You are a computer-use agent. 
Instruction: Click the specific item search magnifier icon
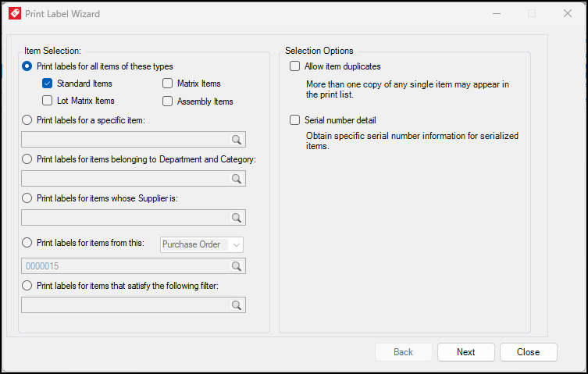(x=237, y=140)
